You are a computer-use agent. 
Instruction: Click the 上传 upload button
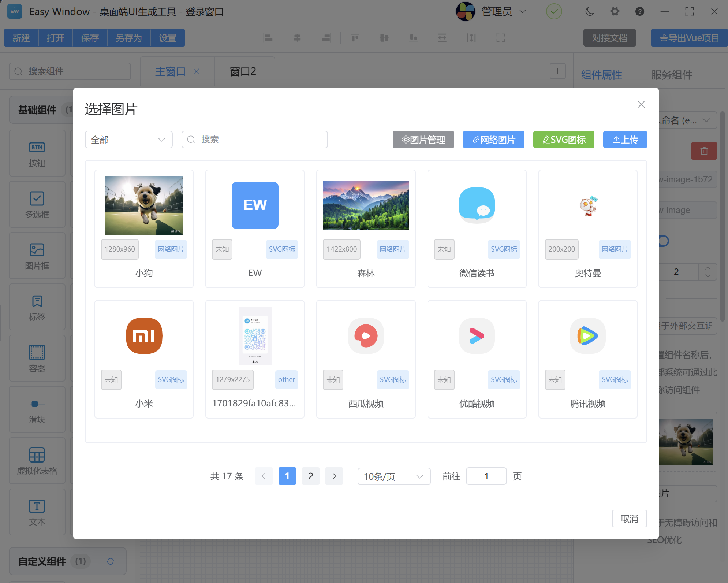pos(625,140)
